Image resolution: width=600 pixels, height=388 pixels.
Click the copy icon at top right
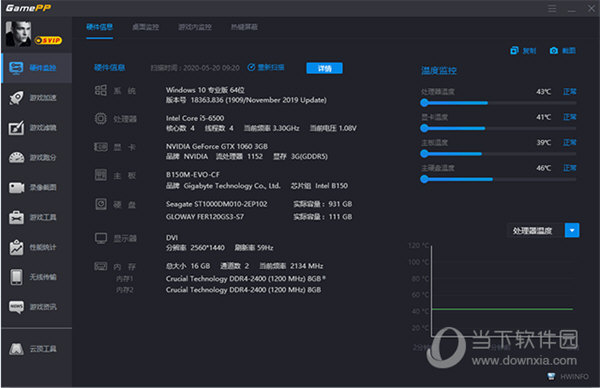pyautogui.click(x=514, y=51)
